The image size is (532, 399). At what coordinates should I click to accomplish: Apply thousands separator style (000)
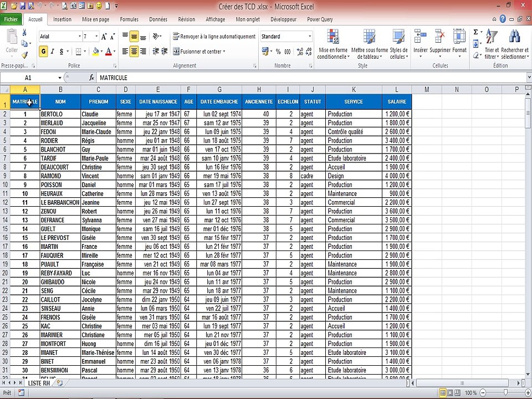(x=288, y=52)
